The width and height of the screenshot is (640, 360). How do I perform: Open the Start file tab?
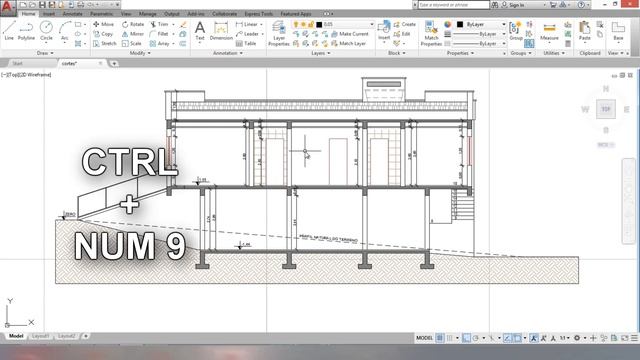pyautogui.click(x=17, y=63)
